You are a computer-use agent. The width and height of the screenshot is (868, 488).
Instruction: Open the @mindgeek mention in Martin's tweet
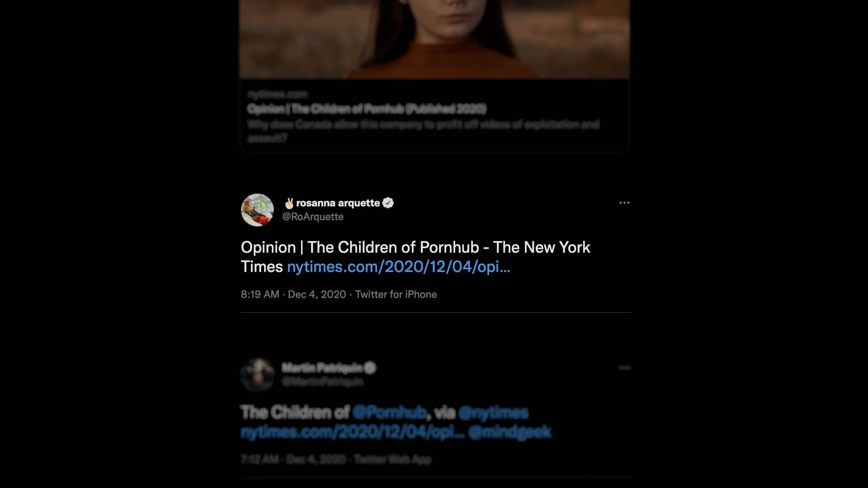point(510,432)
